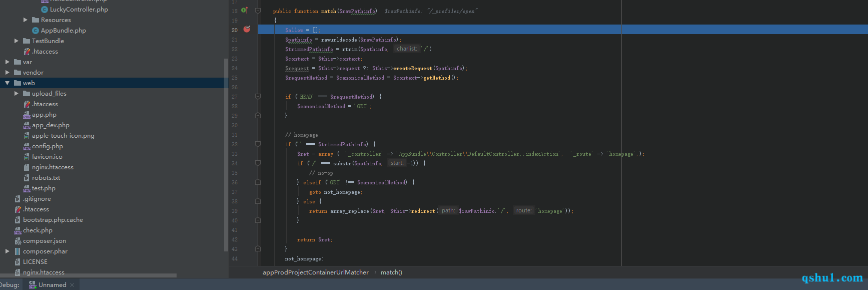Viewport: 868px width, 290px height.
Task: Click match() in the breadcrumb bar
Action: pos(391,272)
